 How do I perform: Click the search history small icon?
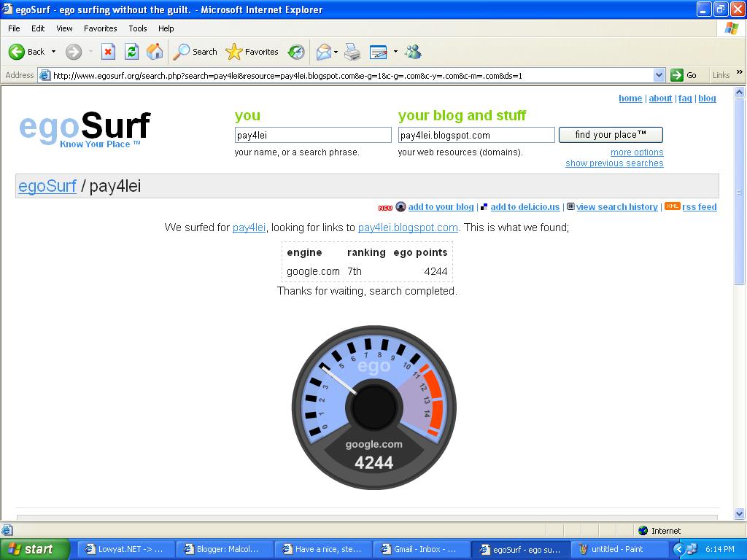pyautogui.click(x=570, y=206)
